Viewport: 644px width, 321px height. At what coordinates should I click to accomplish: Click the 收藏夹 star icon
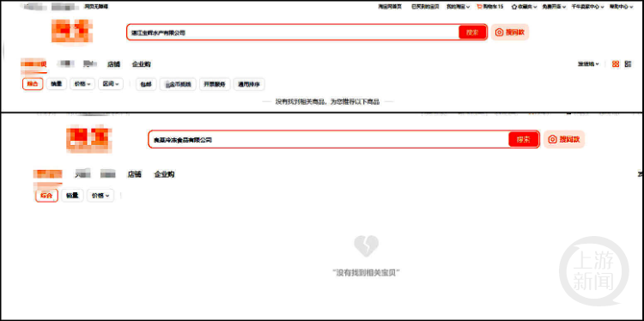pyautogui.click(x=513, y=7)
